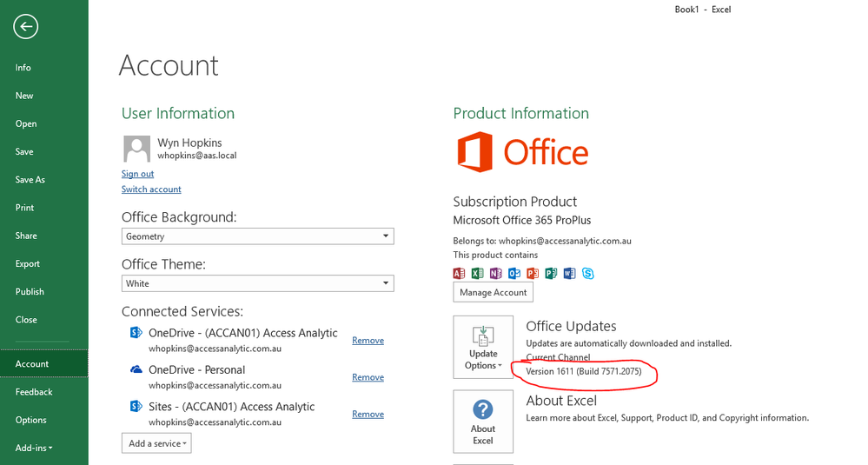Open the Feedback page in sidebar
Viewport: 868px width, 465px height.
[34, 392]
